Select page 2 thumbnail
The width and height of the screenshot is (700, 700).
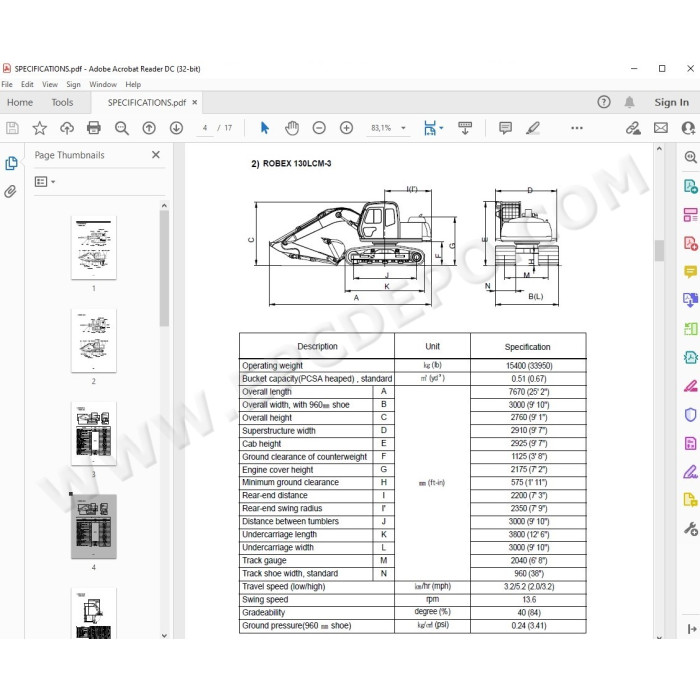pos(94,341)
